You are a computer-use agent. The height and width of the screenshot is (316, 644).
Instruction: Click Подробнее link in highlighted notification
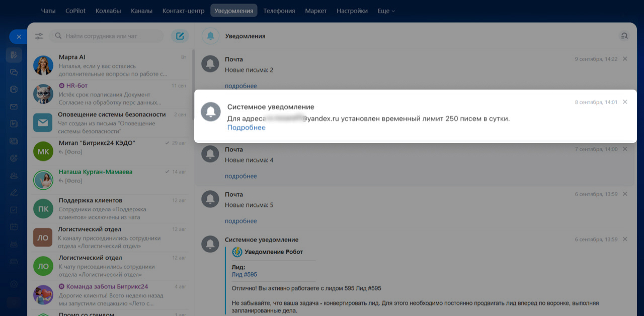(x=246, y=128)
